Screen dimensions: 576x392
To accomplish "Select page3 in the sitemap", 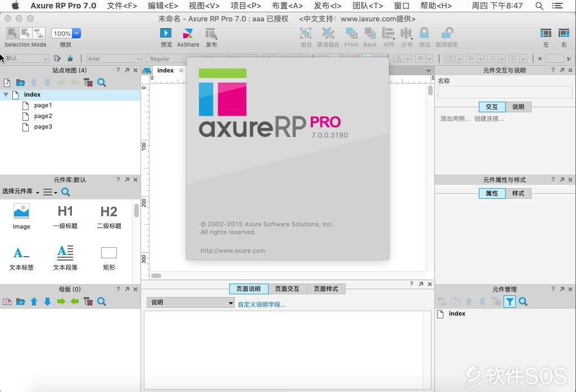I will pyautogui.click(x=43, y=126).
